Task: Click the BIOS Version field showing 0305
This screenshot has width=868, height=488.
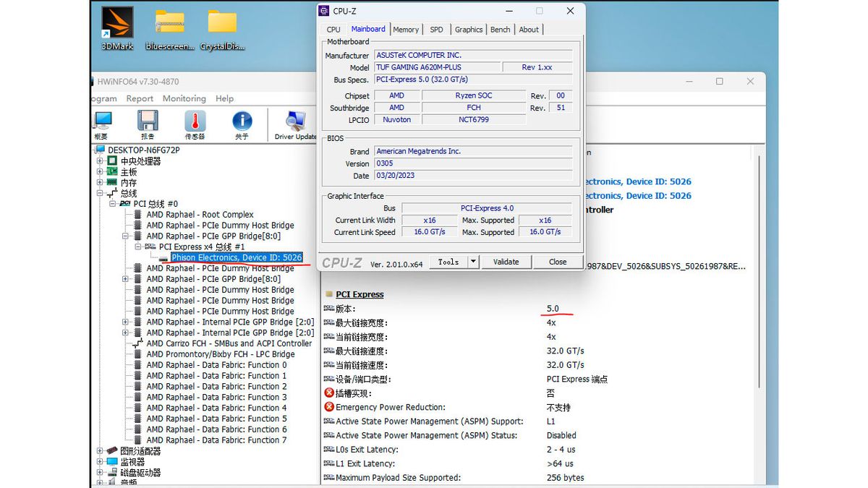Action: (474, 163)
